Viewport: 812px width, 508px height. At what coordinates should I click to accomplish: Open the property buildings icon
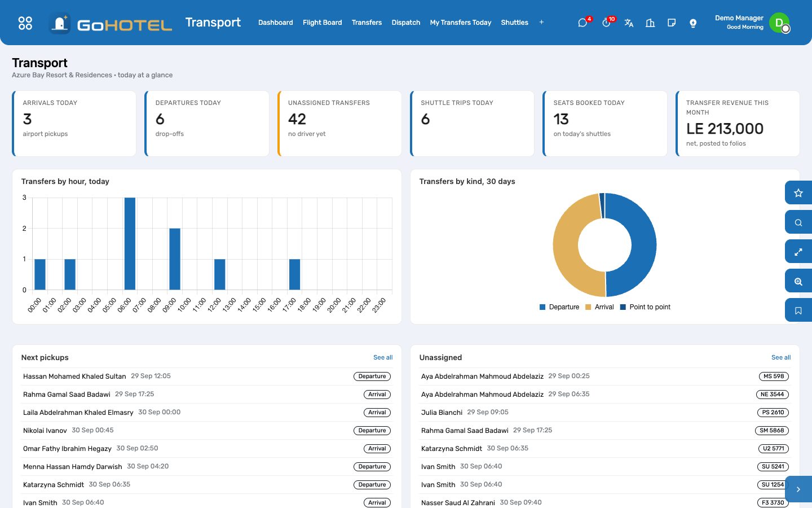point(650,23)
